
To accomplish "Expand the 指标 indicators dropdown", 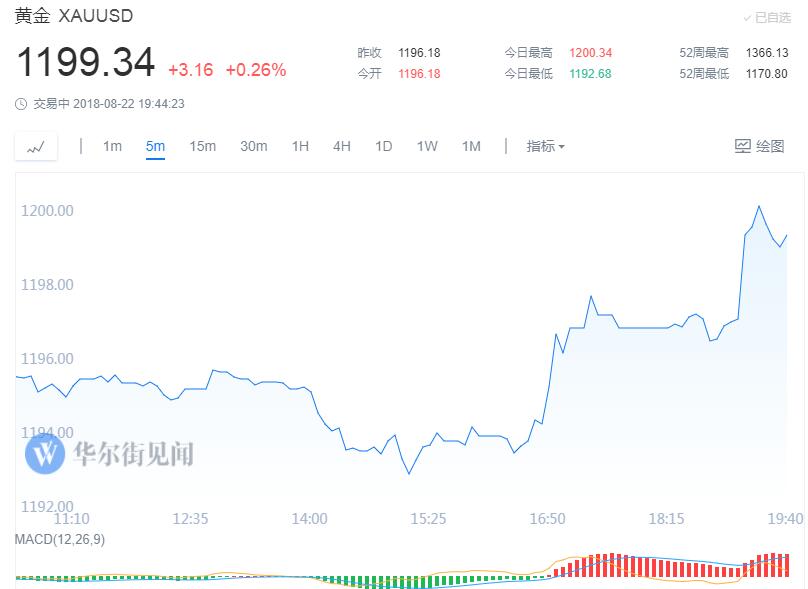I will pos(545,146).
